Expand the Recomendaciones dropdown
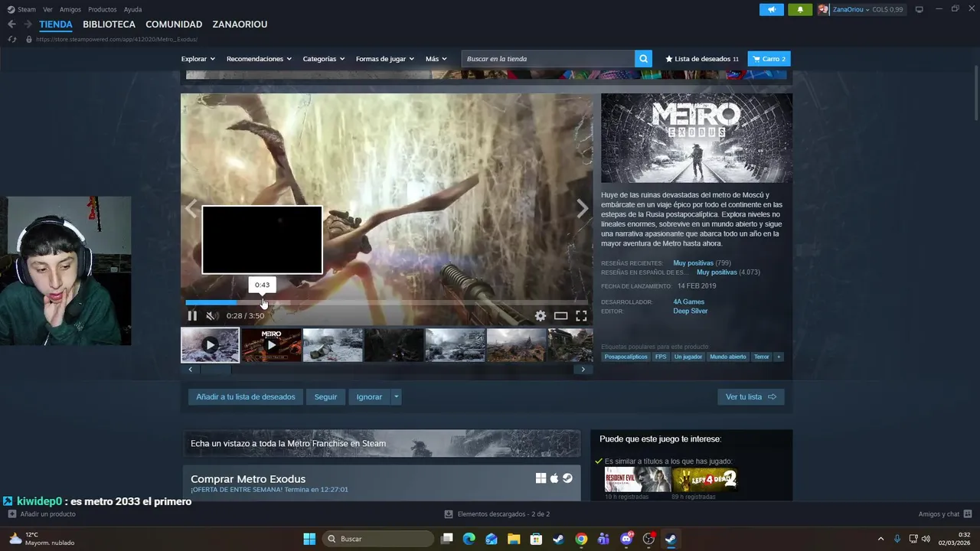980x551 pixels. tap(259, 59)
